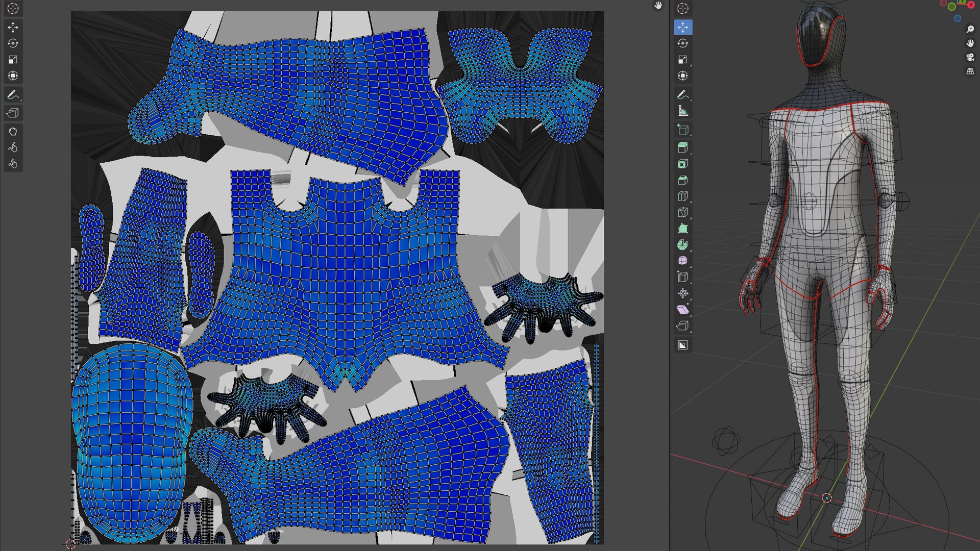Pick the Shear tool
This screenshot has height=551, width=980.
[x=682, y=310]
